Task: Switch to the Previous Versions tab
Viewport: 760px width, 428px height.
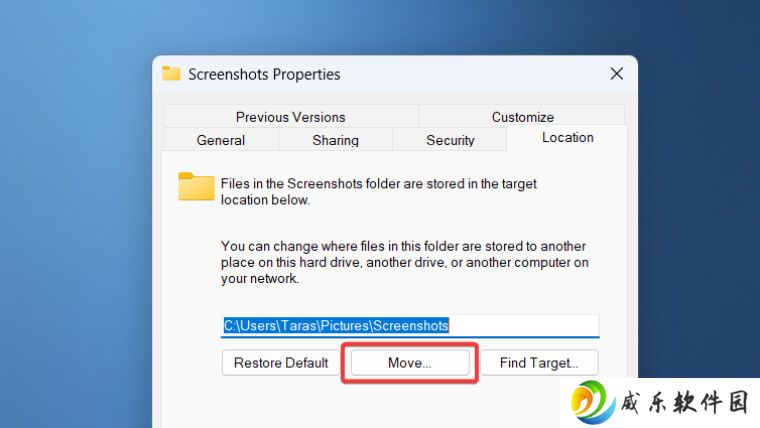Action: click(x=290, y=117)
